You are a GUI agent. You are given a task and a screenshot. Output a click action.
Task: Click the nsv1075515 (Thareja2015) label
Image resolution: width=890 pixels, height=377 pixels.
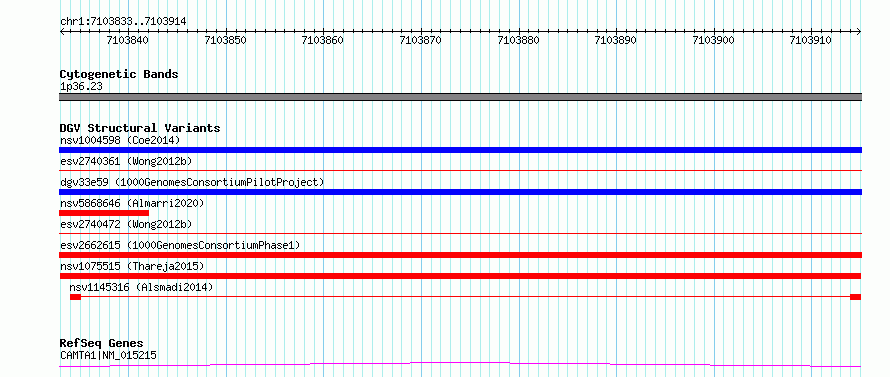(x=132, y=266)
